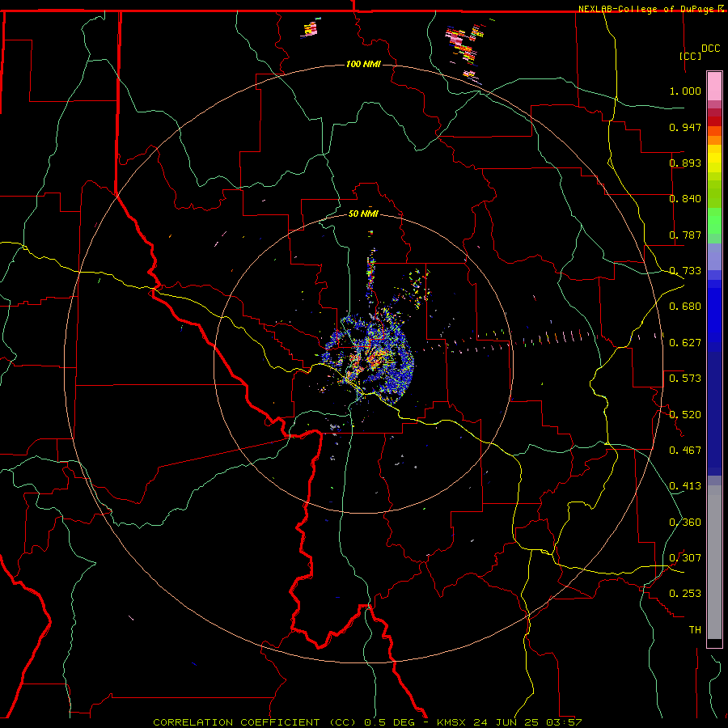Image resolution: width=728 pixels, height=728 pixels.
Task: Click the 0.787 legend value
Action: [x=685, y=235]
